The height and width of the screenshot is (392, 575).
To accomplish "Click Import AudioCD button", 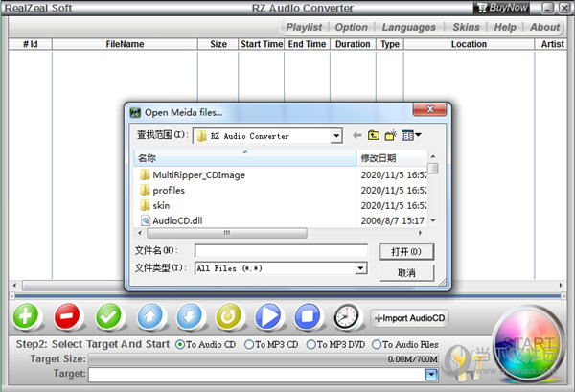I will 410,318.
